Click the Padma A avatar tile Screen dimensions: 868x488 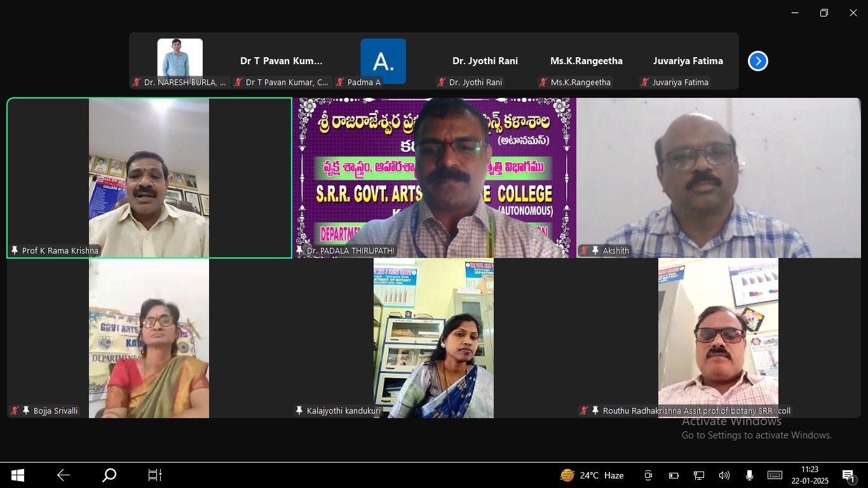383,61
